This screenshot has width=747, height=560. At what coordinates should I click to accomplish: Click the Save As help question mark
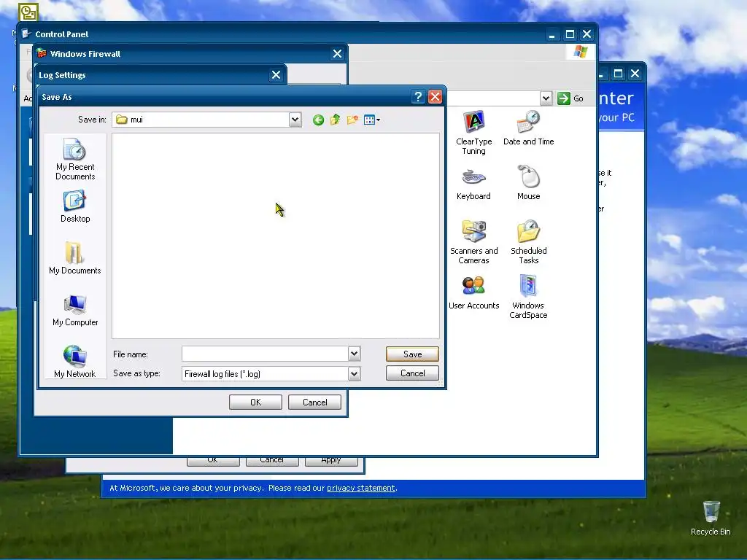pos(418,97)
